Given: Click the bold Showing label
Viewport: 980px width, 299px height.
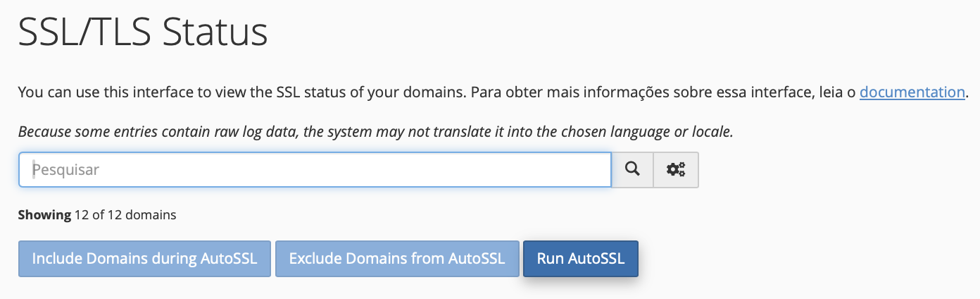Looking at the screenshot, I should (44, 214).
